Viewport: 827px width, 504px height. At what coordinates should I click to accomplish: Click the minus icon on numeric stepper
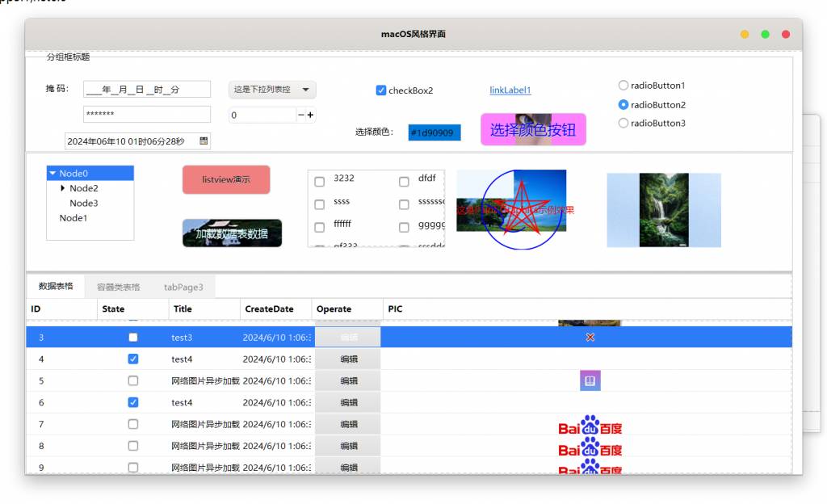point(300,115)
